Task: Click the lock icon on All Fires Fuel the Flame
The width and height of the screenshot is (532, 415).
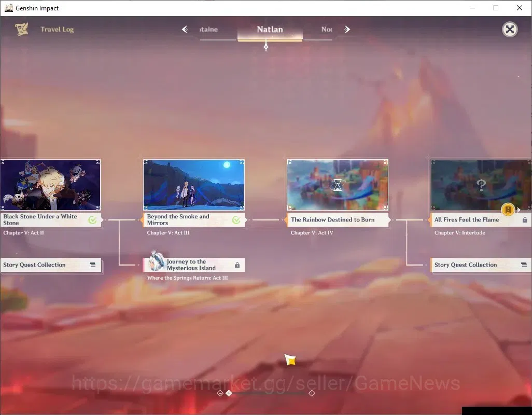Action: point(525,220)
